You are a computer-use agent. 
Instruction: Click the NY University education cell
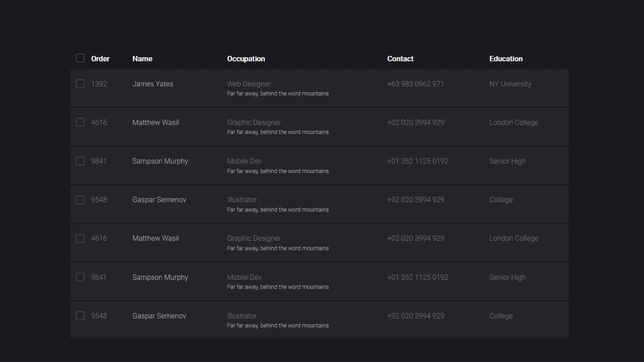tap(510, 84)
